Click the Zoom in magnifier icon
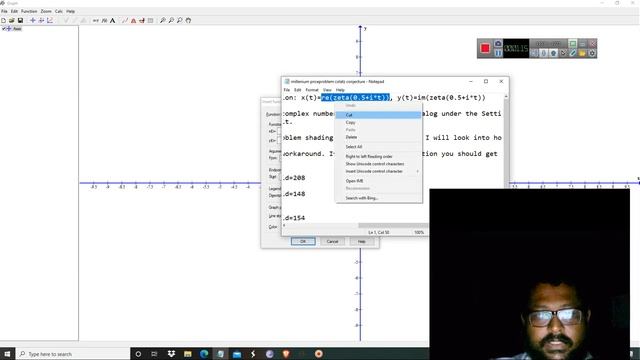The height and width of the screenshot is (360, 640). click(162, 20)
